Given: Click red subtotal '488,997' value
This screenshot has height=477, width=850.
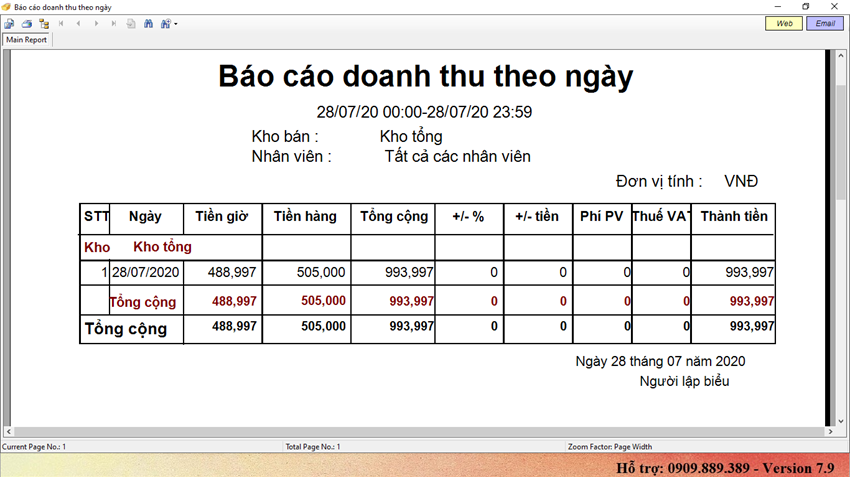Looking at the screenshot, I should (234, 301).
